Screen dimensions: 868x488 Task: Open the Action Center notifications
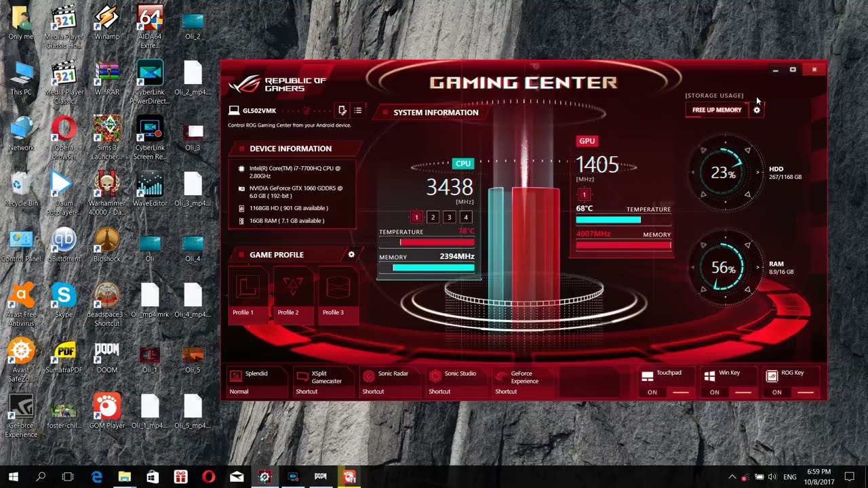849,476
